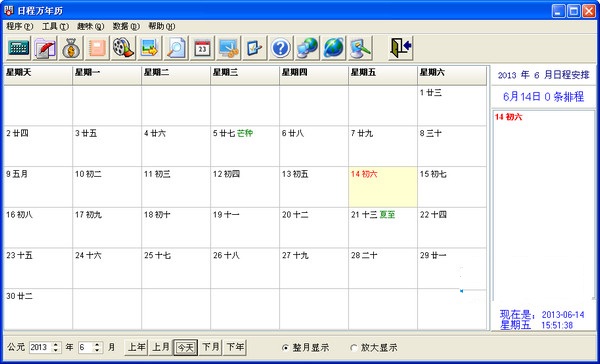Click the year field showing 2013
The image size is (600, 364).
(41, 348)
